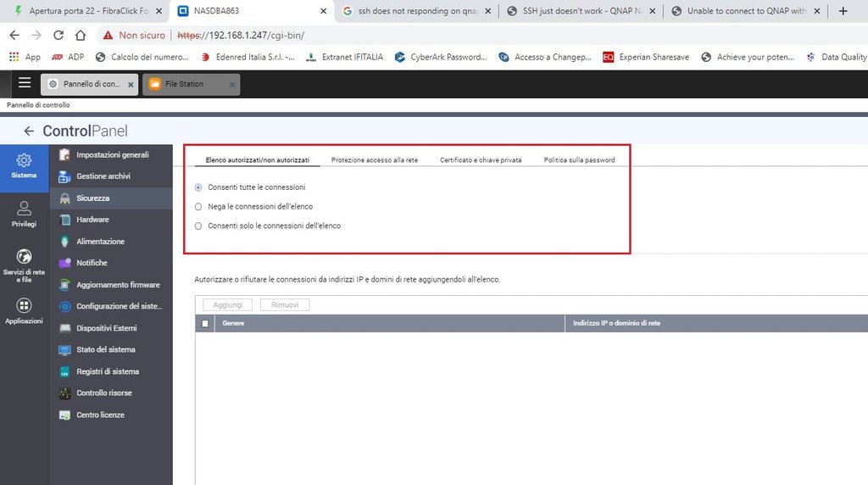Screen dimensions: 868x485
Task: Select Consenti solo le connessioni dell'elenco
Action: pyautogui.click(x=198, y=226)
